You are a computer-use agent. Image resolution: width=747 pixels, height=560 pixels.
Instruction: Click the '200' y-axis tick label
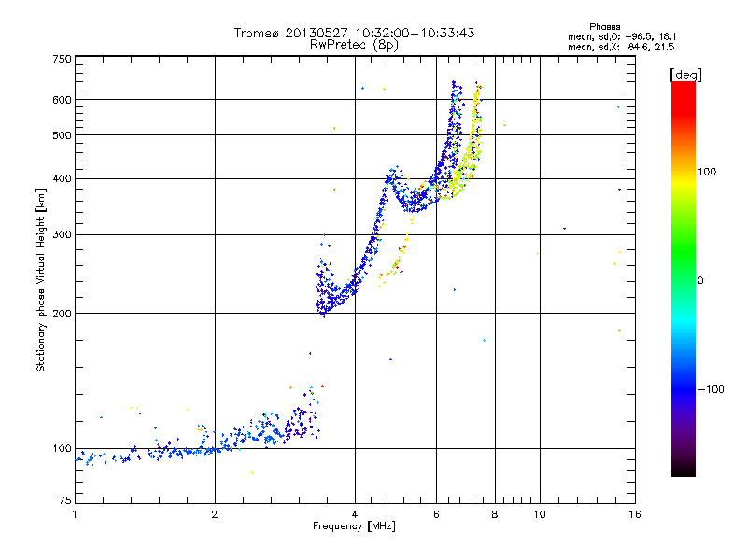[62, 314]
